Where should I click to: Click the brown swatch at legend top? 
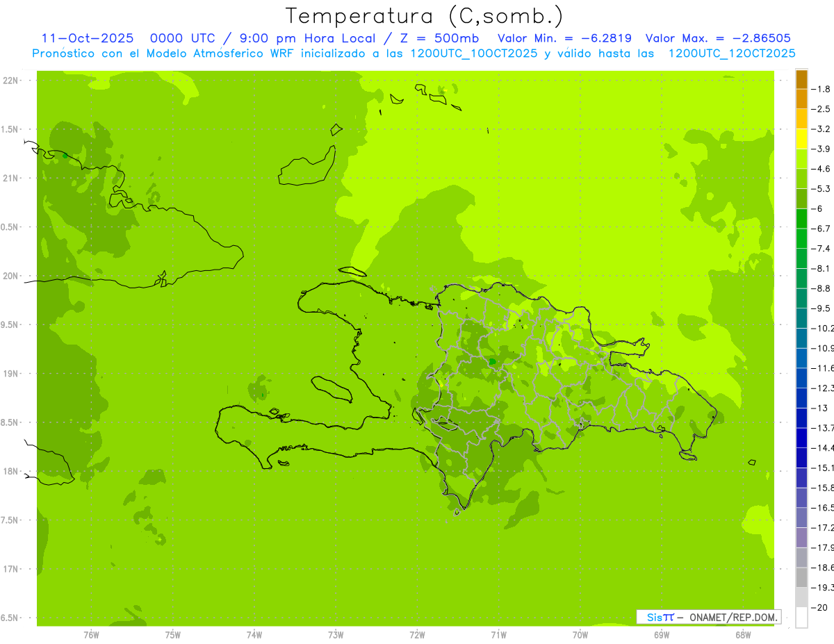pos(801,79)
